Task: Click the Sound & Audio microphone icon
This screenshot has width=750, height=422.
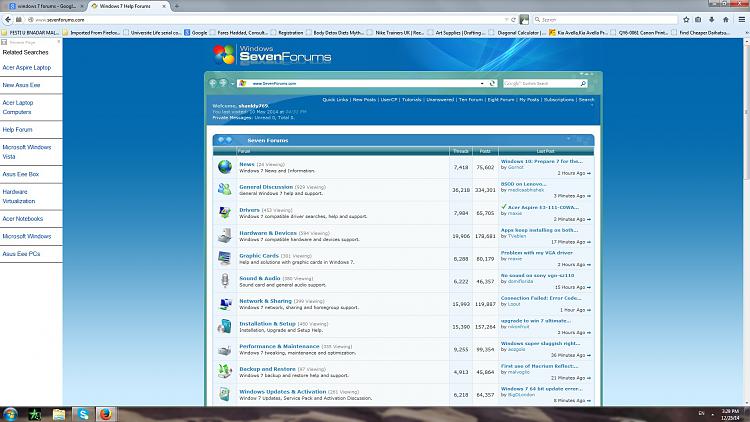Action: click(225, 281)
